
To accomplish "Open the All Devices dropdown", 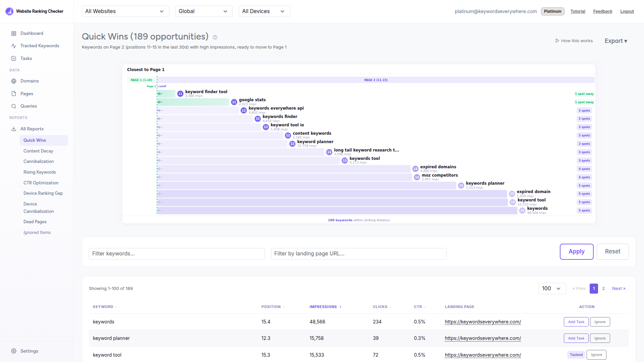I will pyautogui.click(x=264, y=11).
